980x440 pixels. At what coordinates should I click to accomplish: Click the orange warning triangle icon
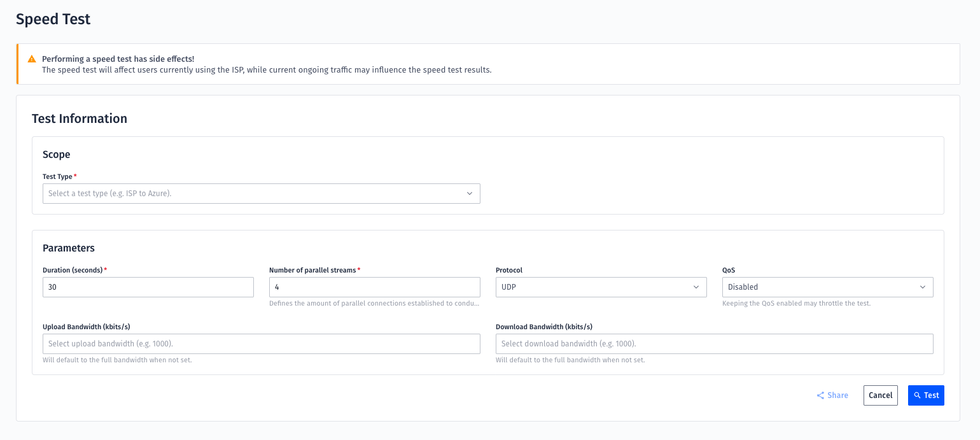tap(32, 59)
